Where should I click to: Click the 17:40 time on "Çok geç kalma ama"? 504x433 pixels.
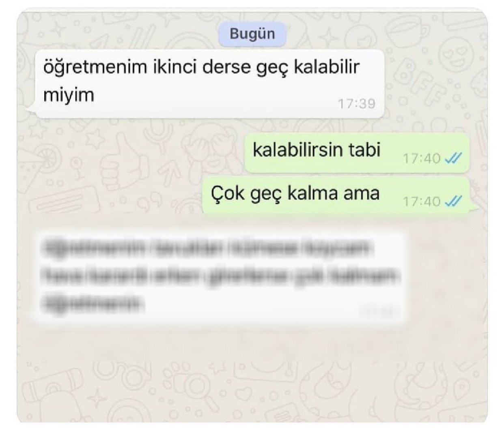click(x=421, y=201)
